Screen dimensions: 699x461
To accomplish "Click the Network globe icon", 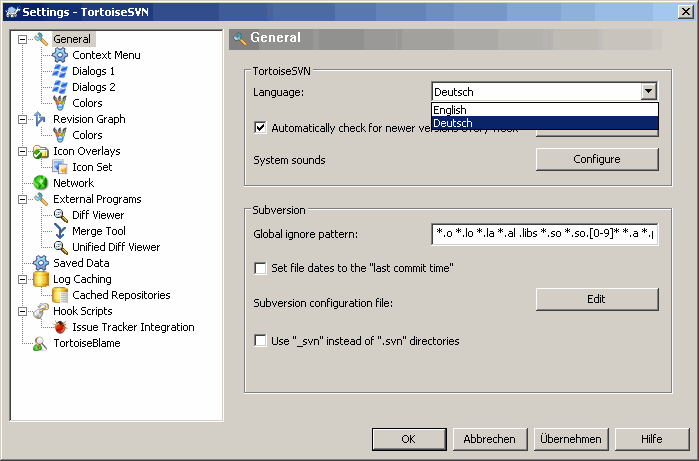I will pos(41,183).
